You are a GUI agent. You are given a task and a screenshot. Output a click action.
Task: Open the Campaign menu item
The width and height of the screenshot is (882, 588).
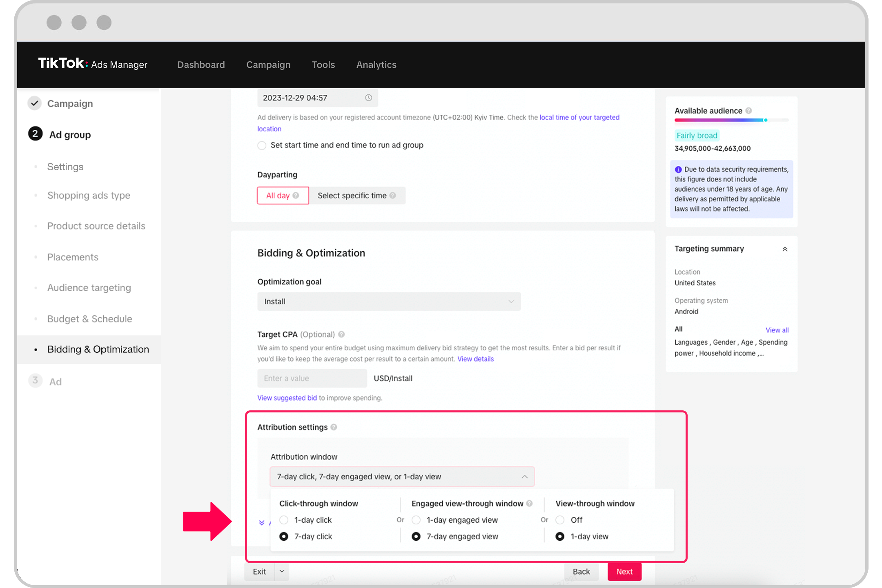click(268, 65)
